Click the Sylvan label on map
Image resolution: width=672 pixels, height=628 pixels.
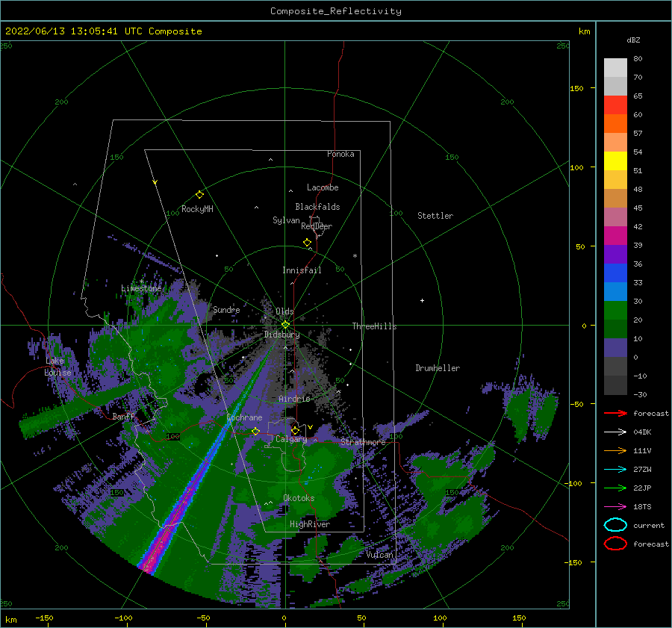point(286,220)
